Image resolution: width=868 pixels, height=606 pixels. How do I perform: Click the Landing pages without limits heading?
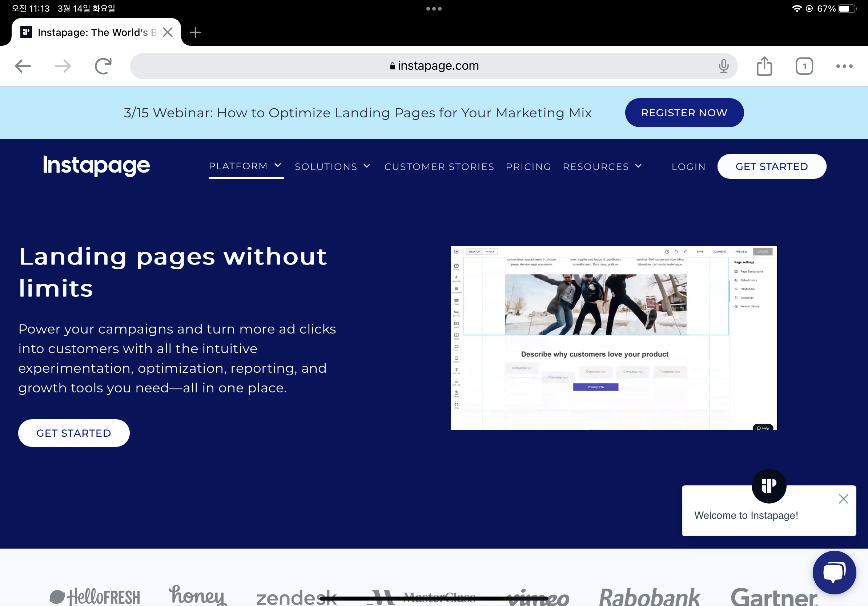coord(172,272)
